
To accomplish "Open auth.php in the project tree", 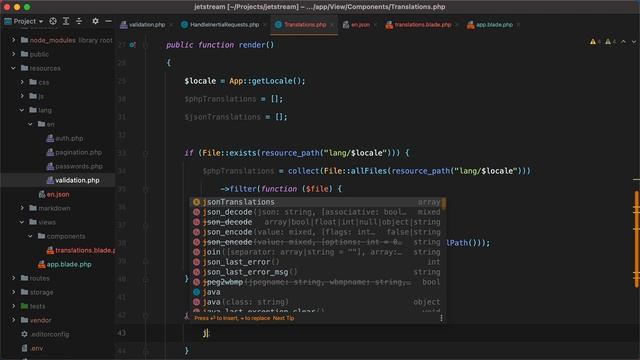I will (x=65, y=138).
